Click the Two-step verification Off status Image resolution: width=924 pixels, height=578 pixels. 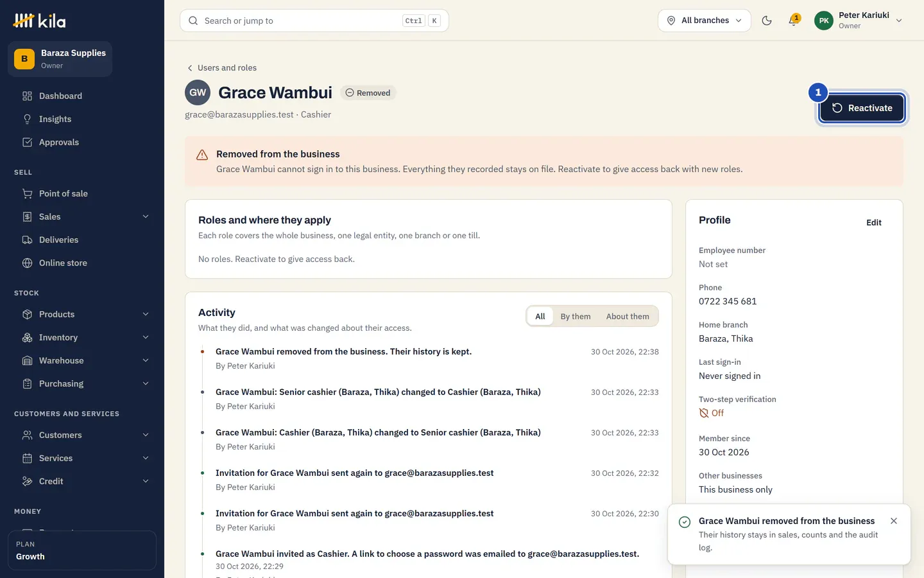coord(712,413)
